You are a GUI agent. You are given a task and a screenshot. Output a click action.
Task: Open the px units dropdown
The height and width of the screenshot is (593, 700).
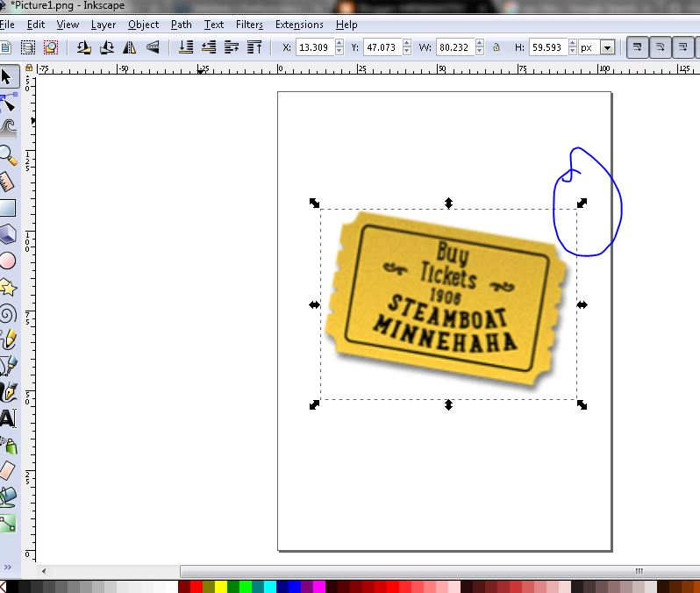[x=607, y=47]
